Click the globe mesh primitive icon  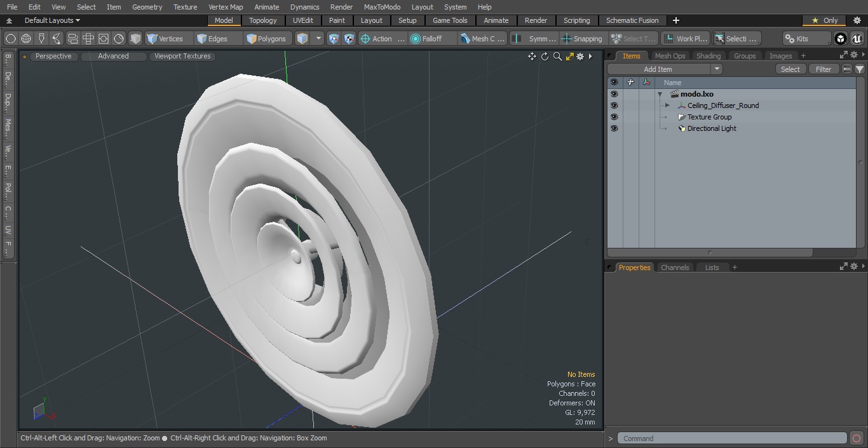(x=26, y=39)
